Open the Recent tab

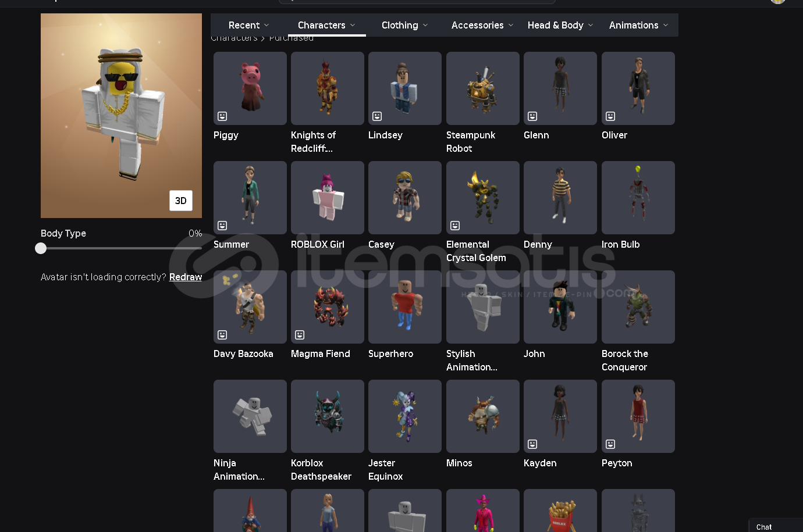(x=249, y=26)
